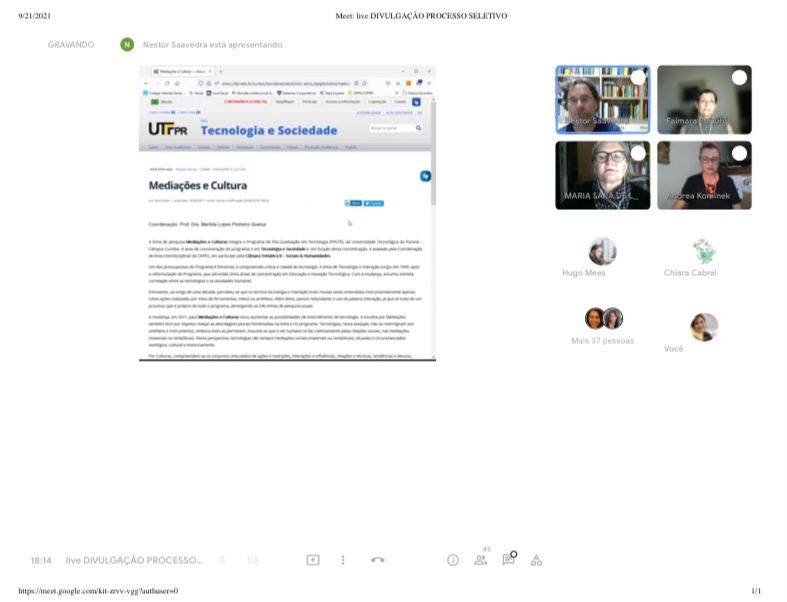Viewport: 787px width, 602px height.
Task: Open the three-dot more options menu
Action: point(343,561)
